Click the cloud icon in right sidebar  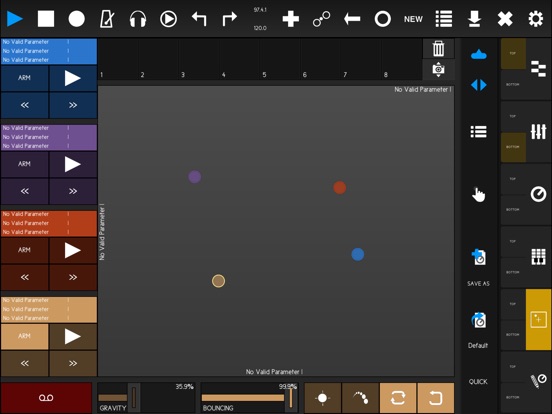click(x=478, y=55)
